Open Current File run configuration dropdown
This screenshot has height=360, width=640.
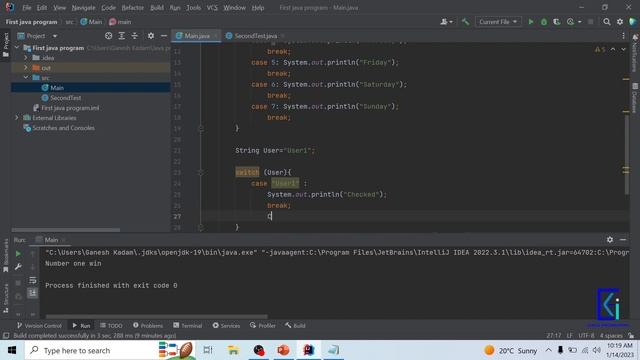pos(498,22)
